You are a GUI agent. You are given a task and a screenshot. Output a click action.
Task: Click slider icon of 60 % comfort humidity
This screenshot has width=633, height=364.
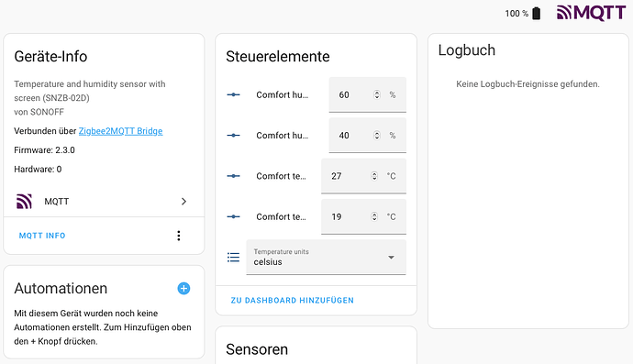(x=233, y=94)
